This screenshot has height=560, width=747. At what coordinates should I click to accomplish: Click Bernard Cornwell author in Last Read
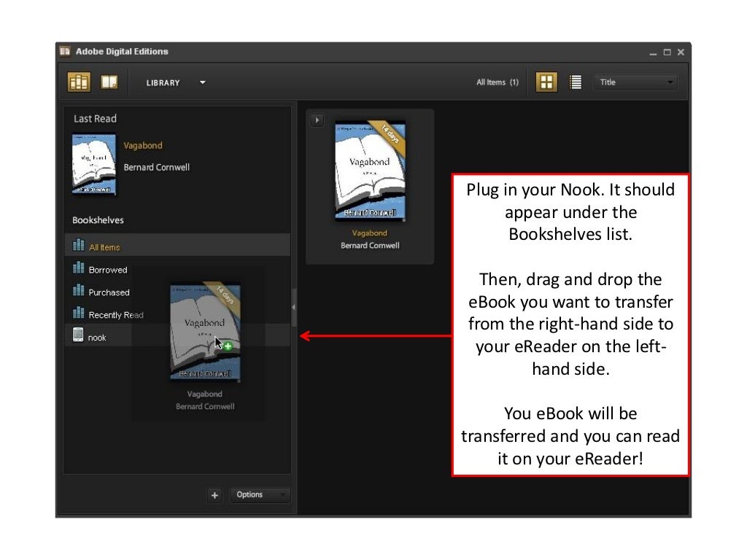(x=156, y=167)
